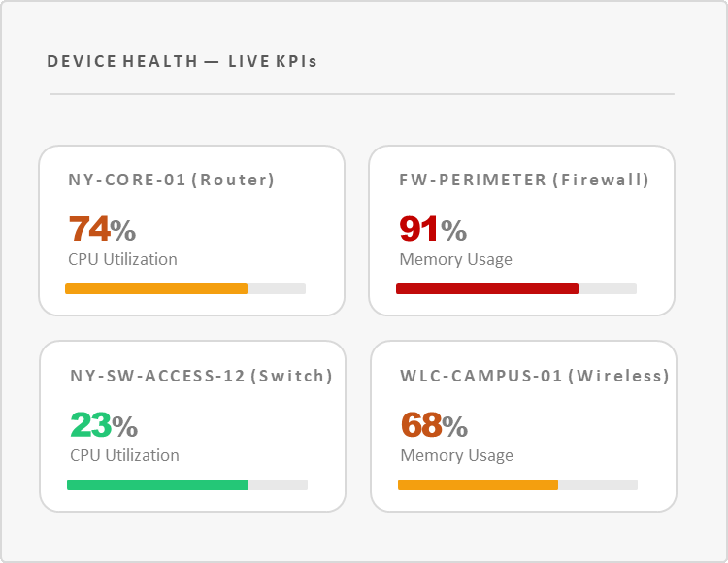Click the DEVICE HEALTH — LIVE KPIs heading
728x563 pixels.
click(182, 62)
